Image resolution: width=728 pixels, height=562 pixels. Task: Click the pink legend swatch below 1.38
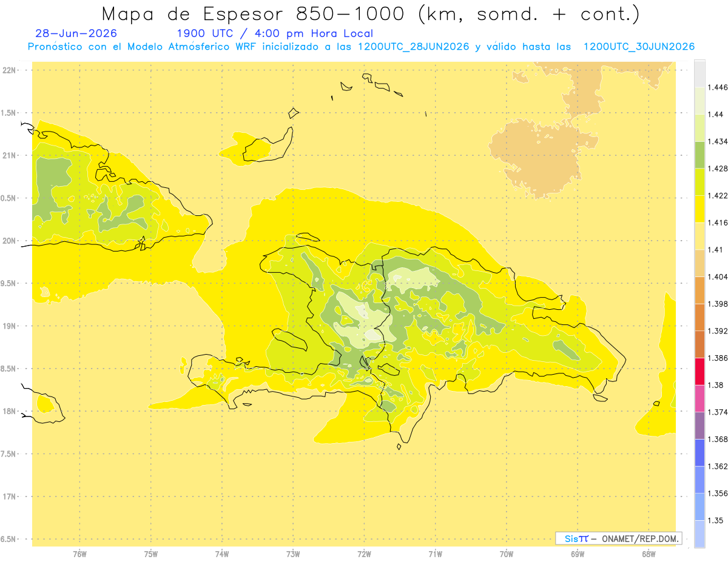pyautogui.click(x=699, y=398)
